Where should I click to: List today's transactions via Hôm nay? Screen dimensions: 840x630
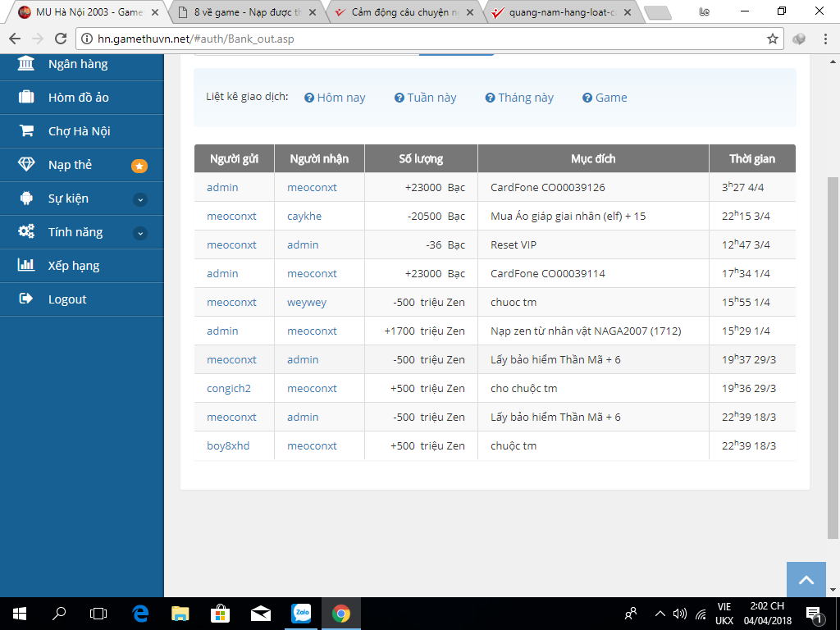[340, 98]
